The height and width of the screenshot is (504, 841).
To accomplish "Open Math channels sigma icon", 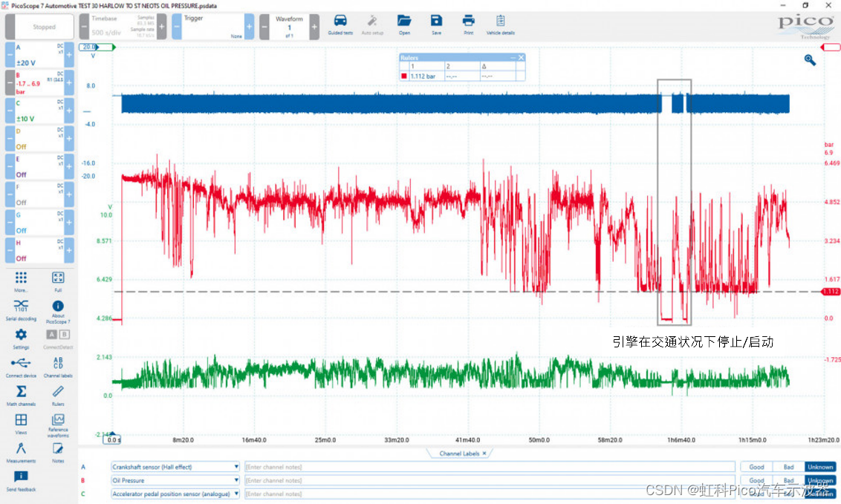I will pos(21,395).
